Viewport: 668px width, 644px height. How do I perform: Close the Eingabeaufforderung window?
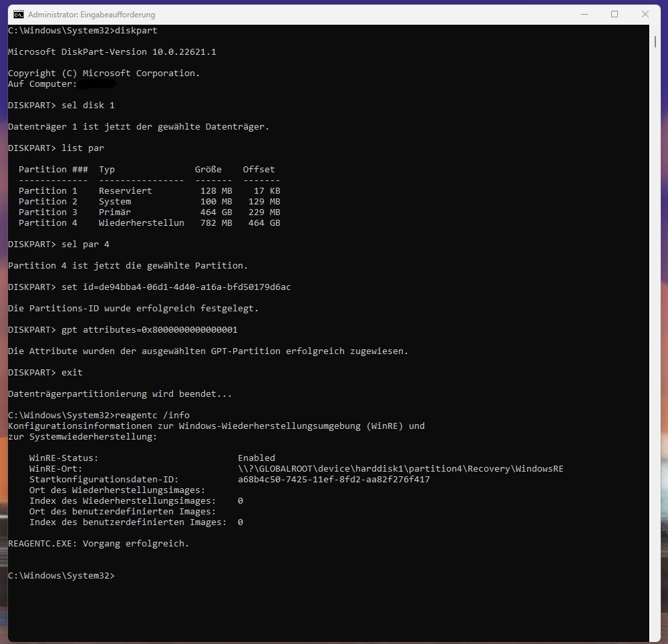[645, 15]
